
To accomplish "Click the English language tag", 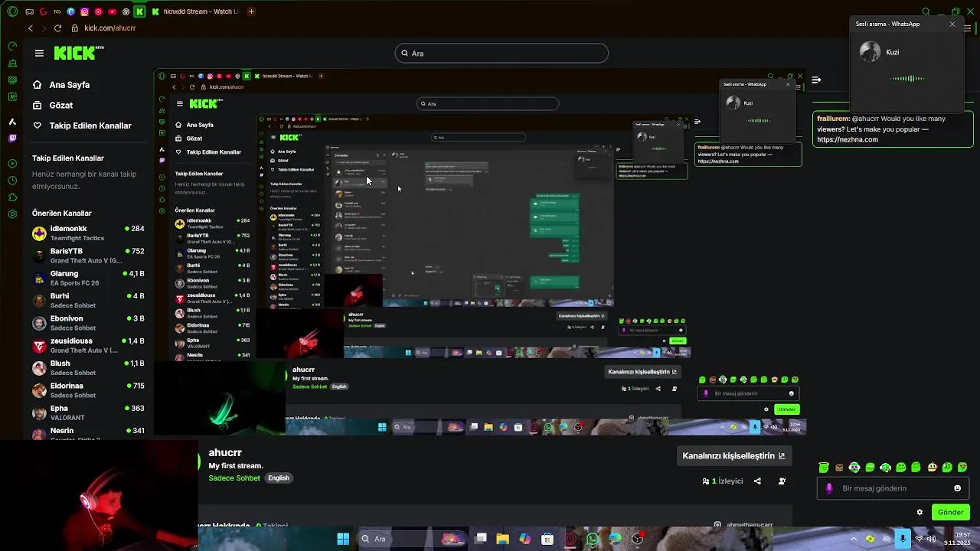I will tap(279, 478).
